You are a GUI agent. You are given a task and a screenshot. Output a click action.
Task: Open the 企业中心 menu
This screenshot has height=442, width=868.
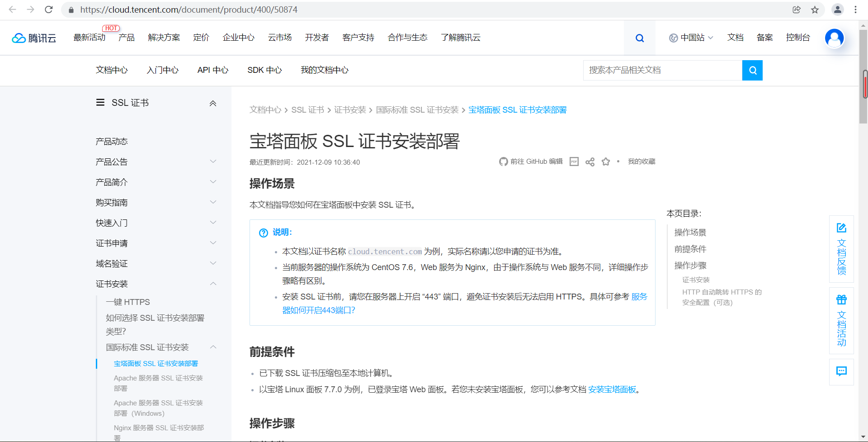[239, 38]
